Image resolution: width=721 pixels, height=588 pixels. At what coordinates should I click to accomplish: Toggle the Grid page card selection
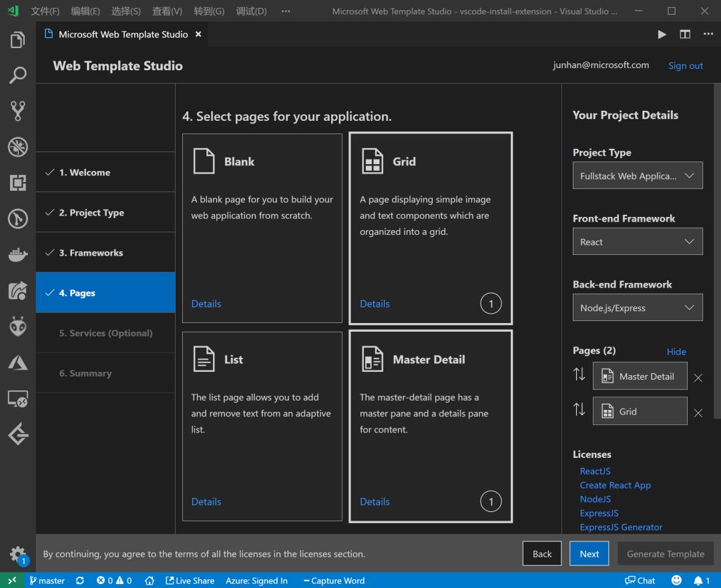431,228
